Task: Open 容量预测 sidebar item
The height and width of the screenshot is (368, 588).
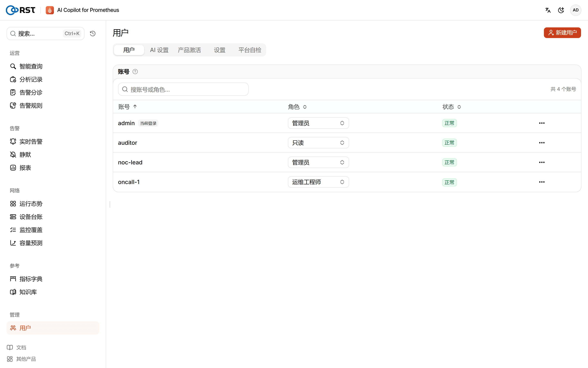Action: click(x=53, y=243)
